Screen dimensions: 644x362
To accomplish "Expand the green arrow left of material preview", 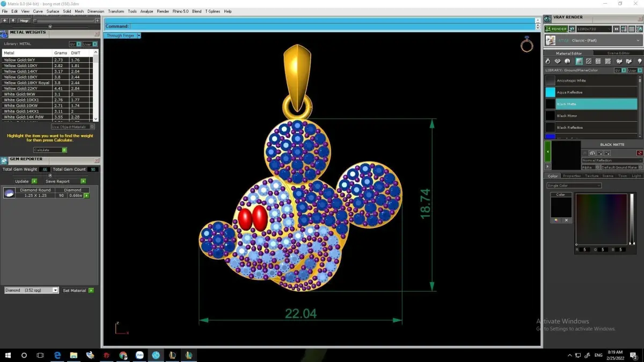I will 547,152.
